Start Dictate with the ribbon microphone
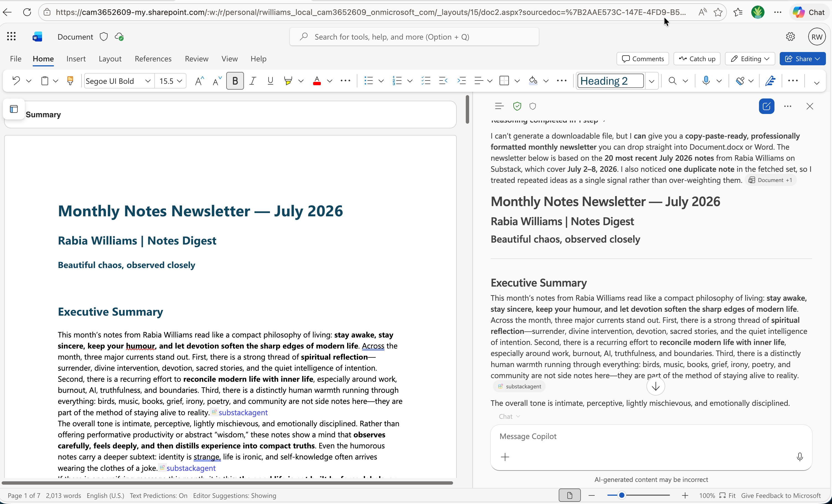Viewport: 832px width, 504px height. (x=706, y=81)
